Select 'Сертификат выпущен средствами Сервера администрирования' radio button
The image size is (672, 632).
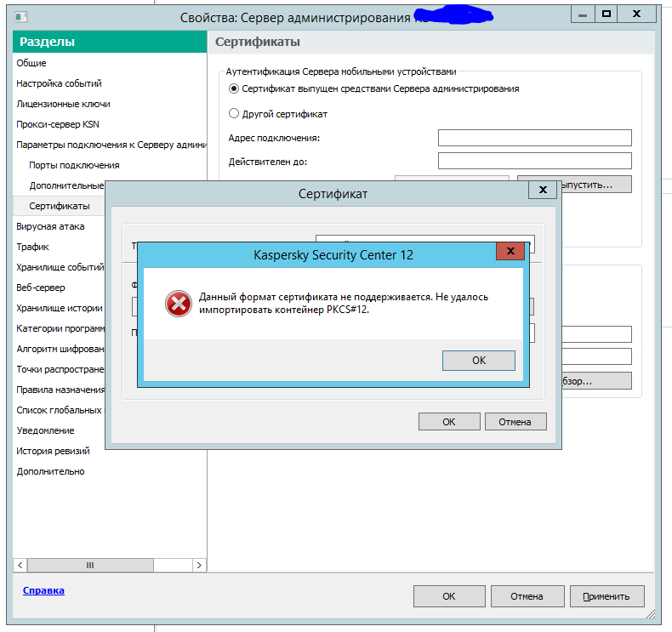(x=234, y=88)
